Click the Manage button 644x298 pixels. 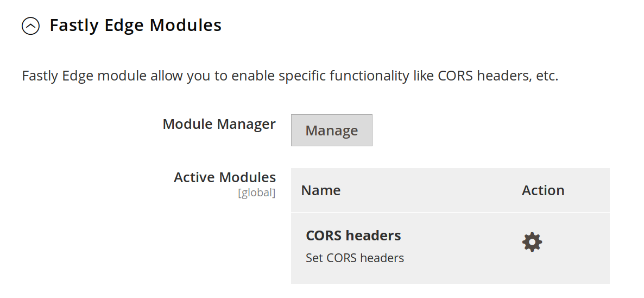[x=331, y=131]
